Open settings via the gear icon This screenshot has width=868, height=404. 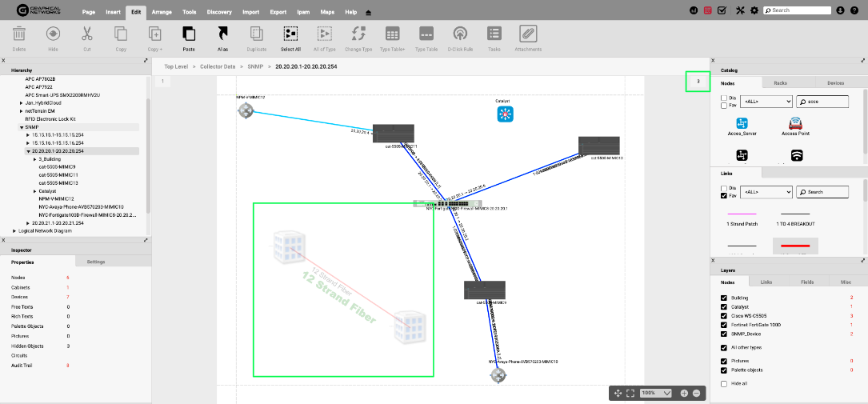point(754,10)
